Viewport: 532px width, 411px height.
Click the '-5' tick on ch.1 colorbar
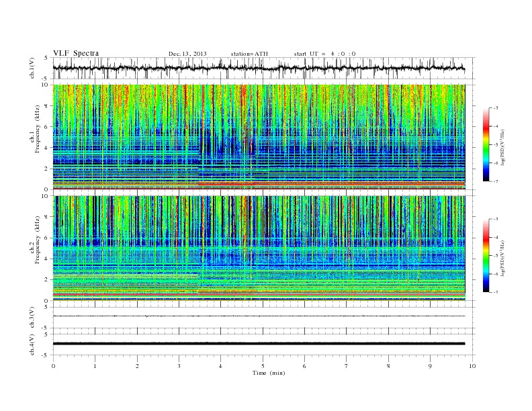496,144
